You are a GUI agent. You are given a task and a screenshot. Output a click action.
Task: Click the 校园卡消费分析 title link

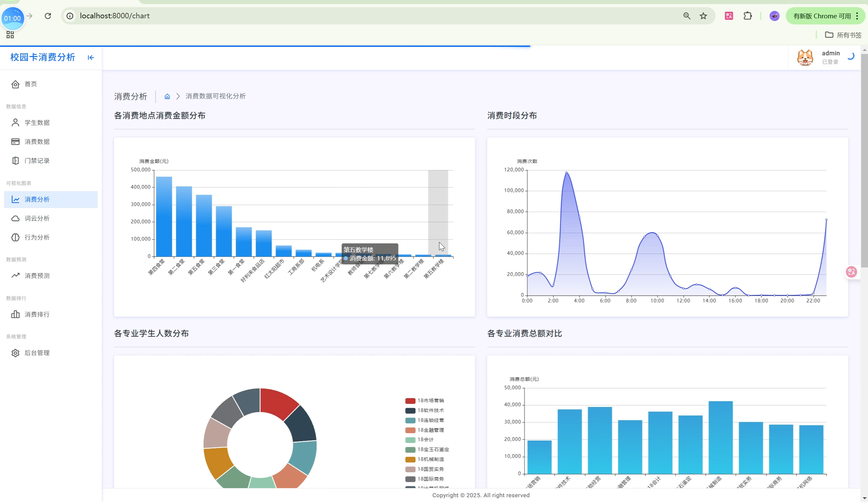[43, 57]
